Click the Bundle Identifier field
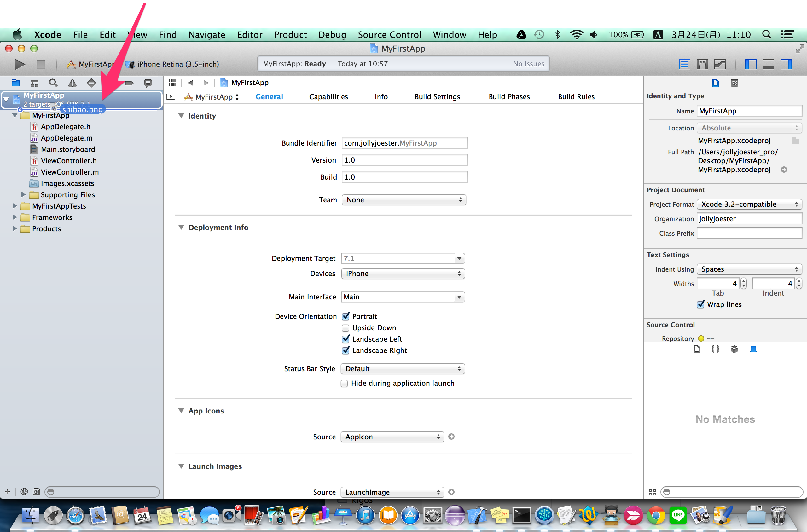The height and width of the screenshot is (532, 807). [x=404, y=143]
